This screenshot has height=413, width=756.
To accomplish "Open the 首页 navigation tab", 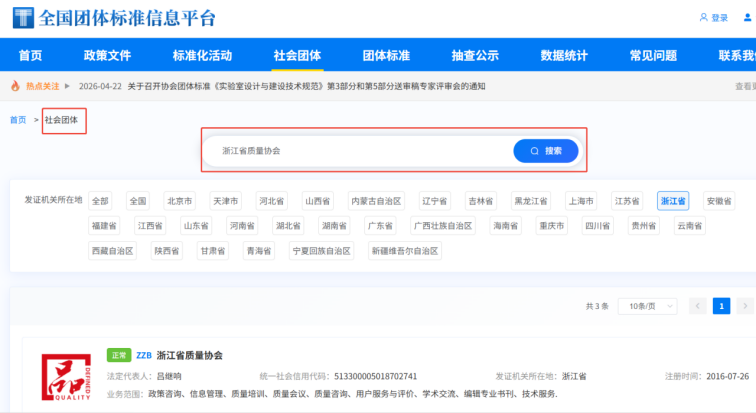I will pos(30,55).
